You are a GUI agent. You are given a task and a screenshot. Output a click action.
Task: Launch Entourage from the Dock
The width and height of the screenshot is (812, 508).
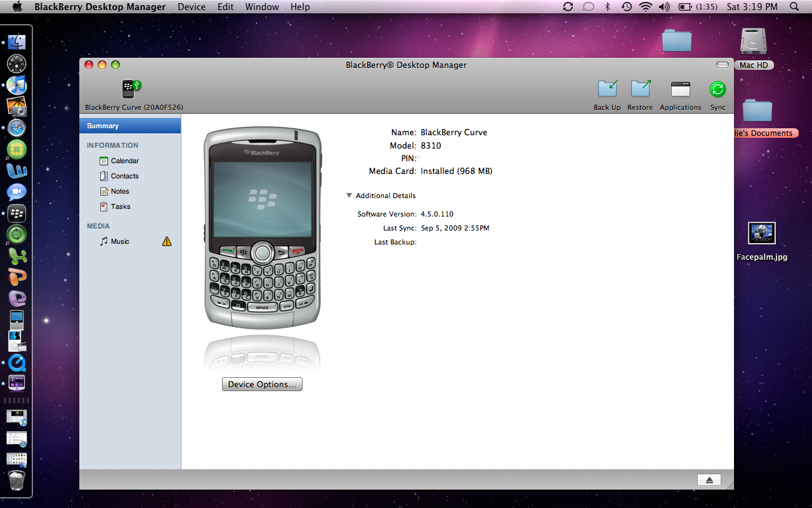point(16,298)
